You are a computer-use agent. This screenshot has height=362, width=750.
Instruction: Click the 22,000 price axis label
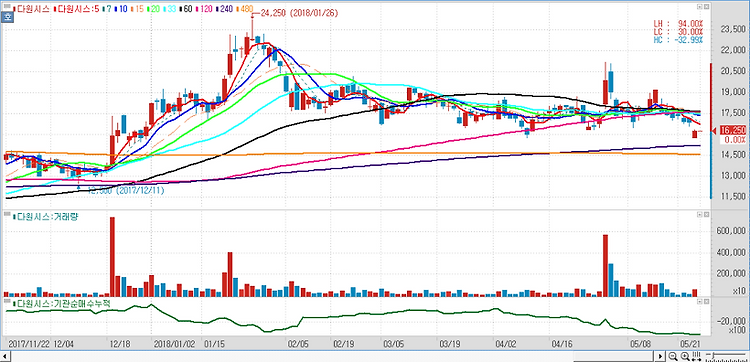[732, 50]
